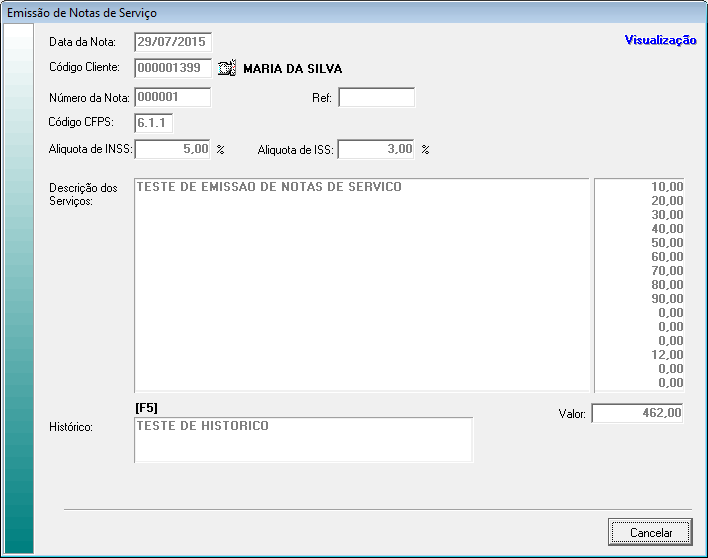Click the MARIA DA SILVA client name
708x558 pixels.
coord(292,69)
